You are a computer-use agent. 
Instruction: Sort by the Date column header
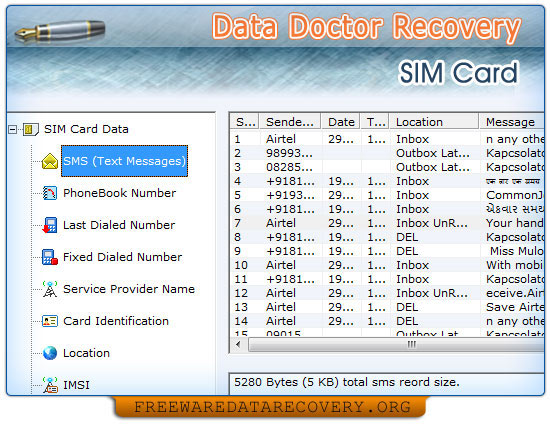[x=341, y=122]
